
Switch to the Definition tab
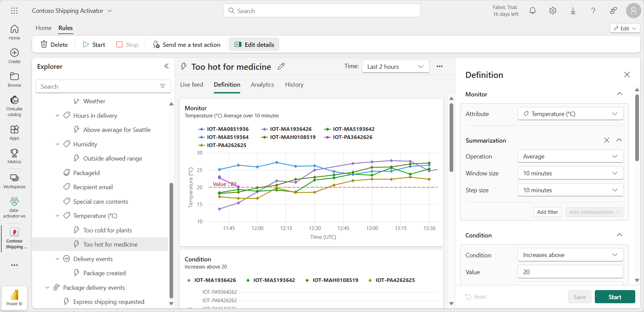tap(227, 85)
